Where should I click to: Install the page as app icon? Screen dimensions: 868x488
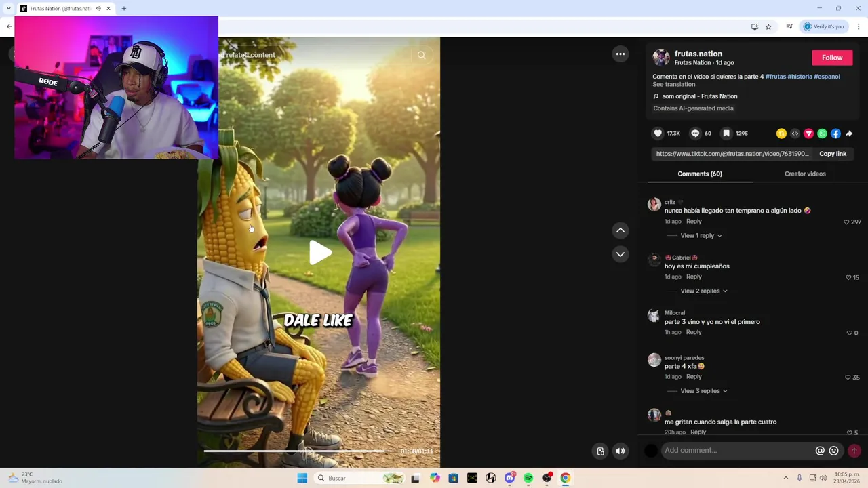click(x=755, y=26)
